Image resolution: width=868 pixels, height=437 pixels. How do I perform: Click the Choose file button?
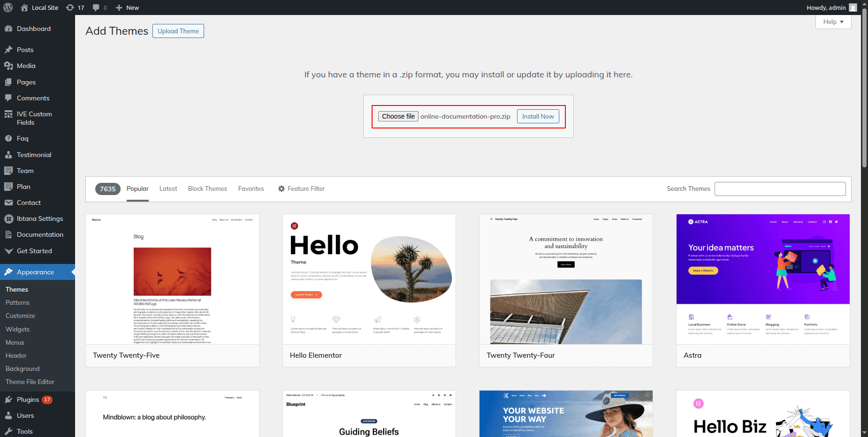398,116
